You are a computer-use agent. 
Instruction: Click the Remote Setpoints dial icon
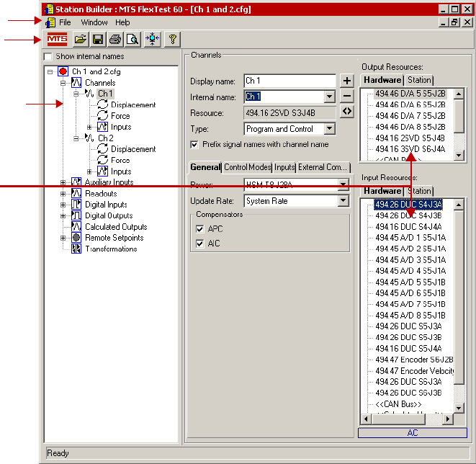tap(76, 238)
